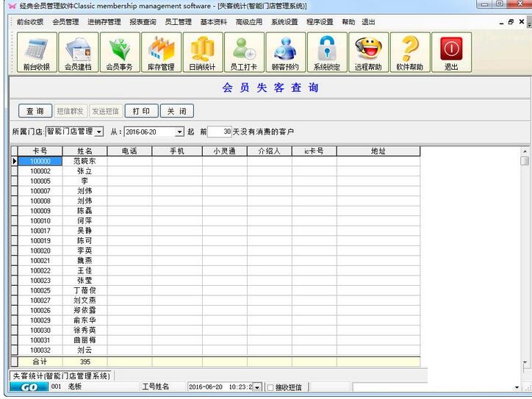Open the 软件帮助 software help icon
This screenshot has width=532, height=399.
tap(410, 52)
